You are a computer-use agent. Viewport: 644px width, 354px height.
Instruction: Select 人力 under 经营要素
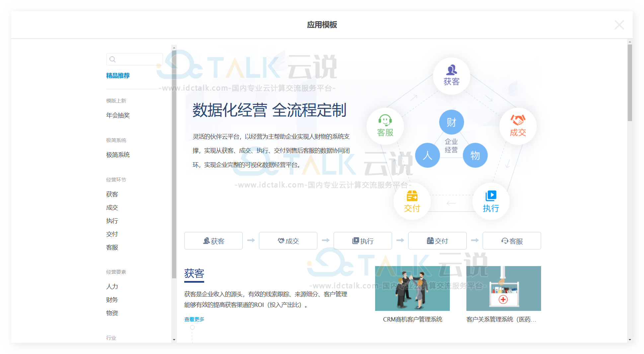112,286
